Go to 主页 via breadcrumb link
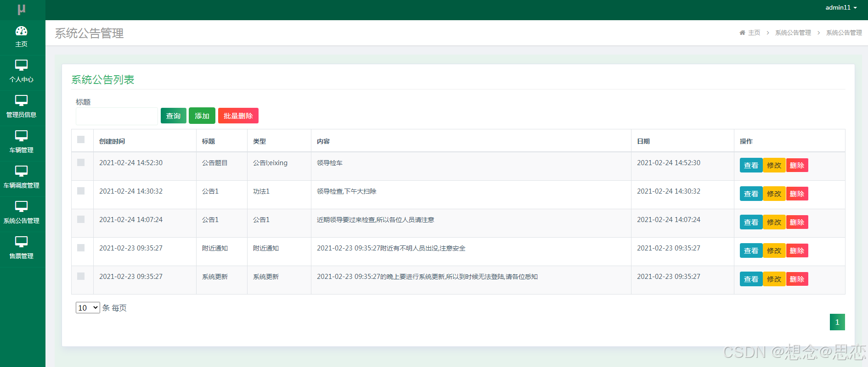 754,33
